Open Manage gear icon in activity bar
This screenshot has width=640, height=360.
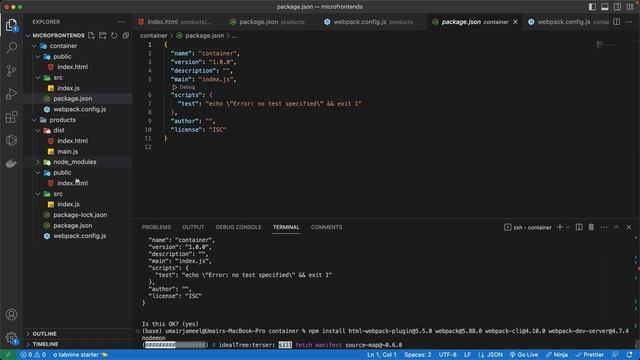(11, 338)
